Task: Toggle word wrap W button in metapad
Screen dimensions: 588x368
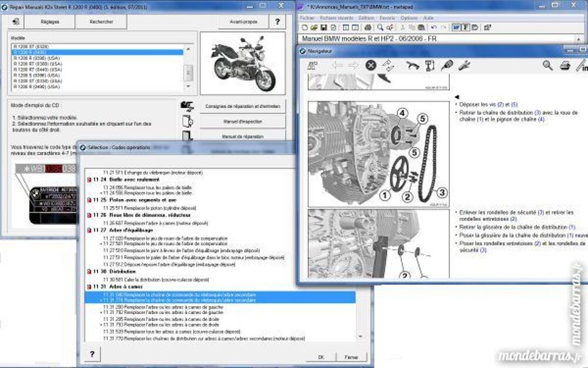Action: click(456, 28)
